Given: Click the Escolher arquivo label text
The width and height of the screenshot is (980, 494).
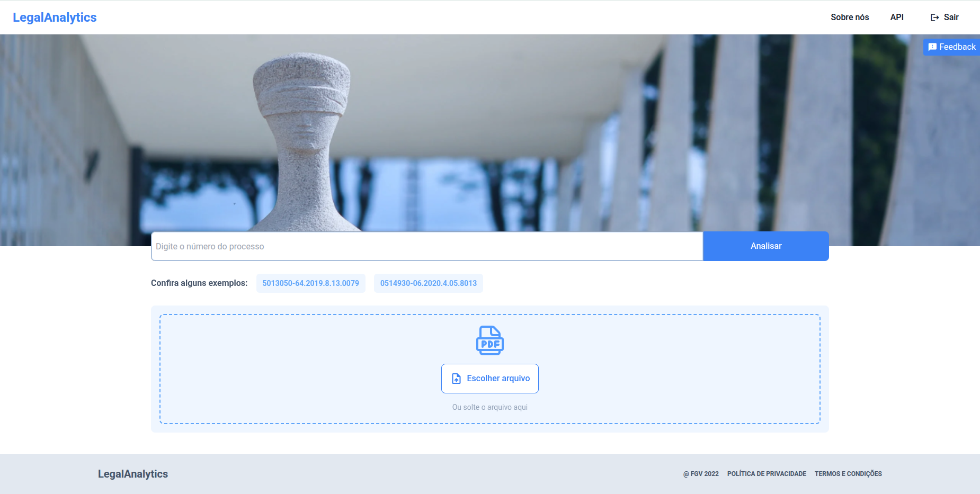Looking at the screenshot, I should (498, 379).
